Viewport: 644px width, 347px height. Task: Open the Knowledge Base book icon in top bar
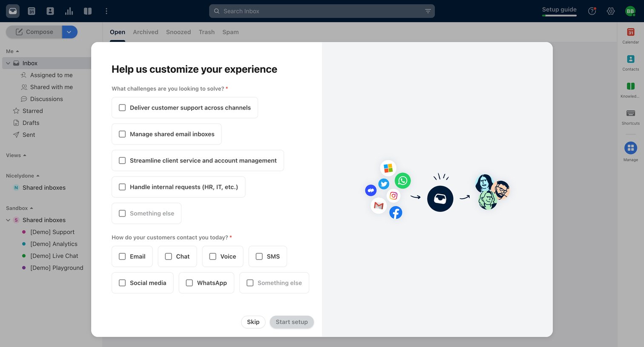(x=88, y=11)
